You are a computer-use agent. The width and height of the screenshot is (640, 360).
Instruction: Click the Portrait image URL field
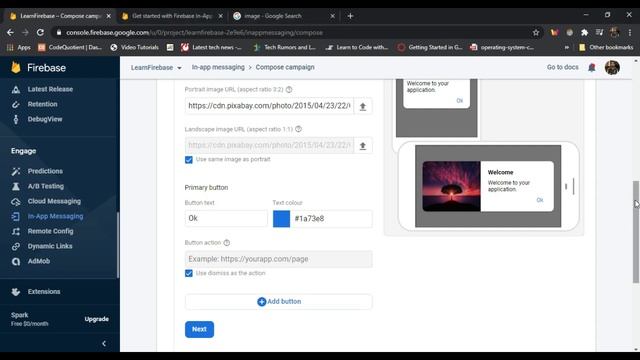269,106
